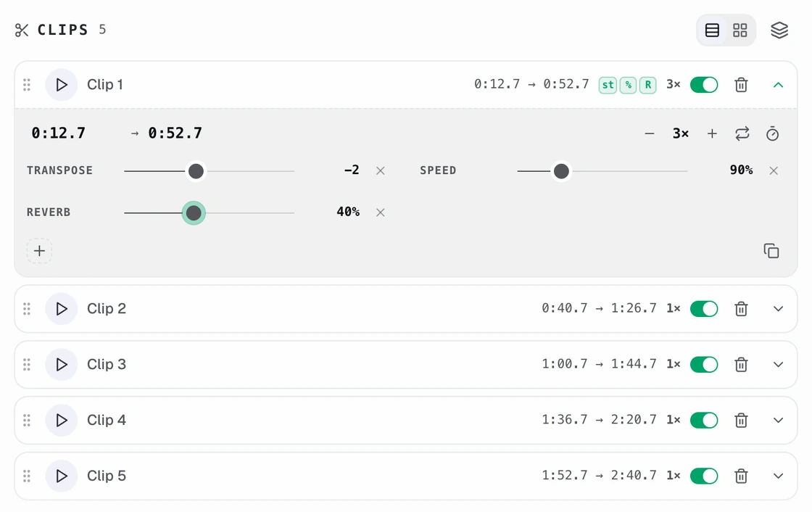Add a new effect with dashed plus
The width and height of the screenshot is (812, 512).
pyautogui.click(x=39, y=251)
